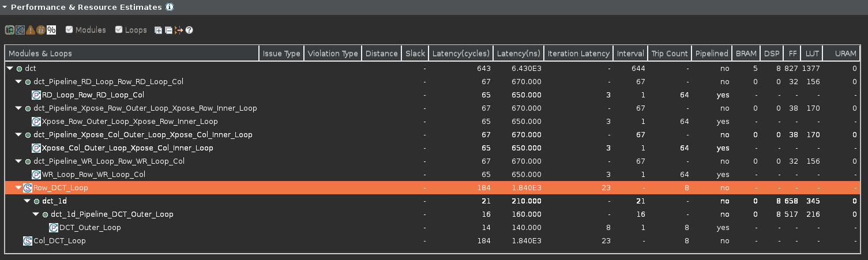Click the Collapse All icon in toolbar
Viewport: 868px width, 260px height.
click(x=168, y=30)
